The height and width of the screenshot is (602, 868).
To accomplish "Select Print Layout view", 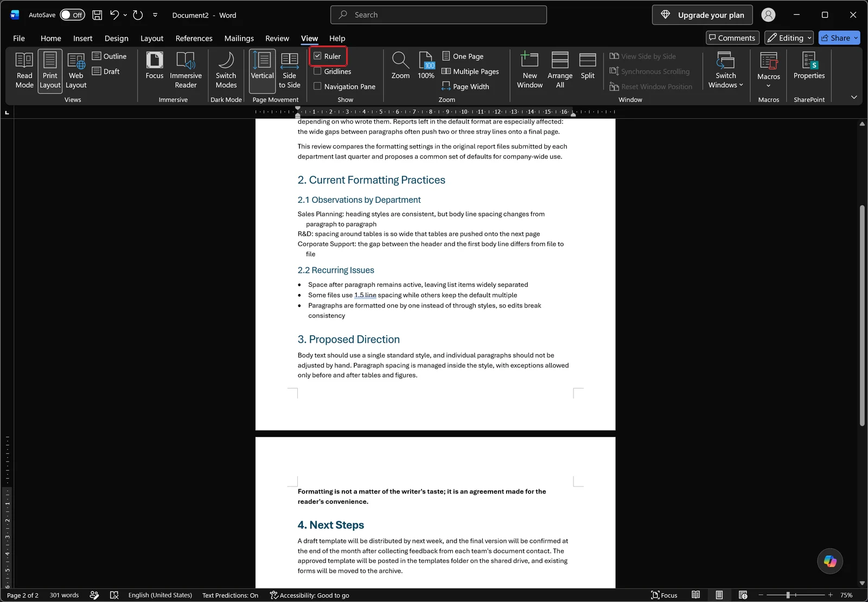I will click(x=50, y=71).
